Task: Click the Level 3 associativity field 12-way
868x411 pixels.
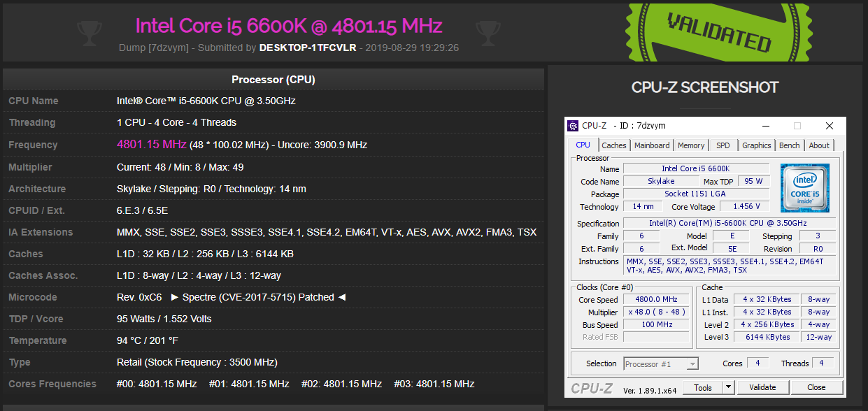Action: coord(818,337)
